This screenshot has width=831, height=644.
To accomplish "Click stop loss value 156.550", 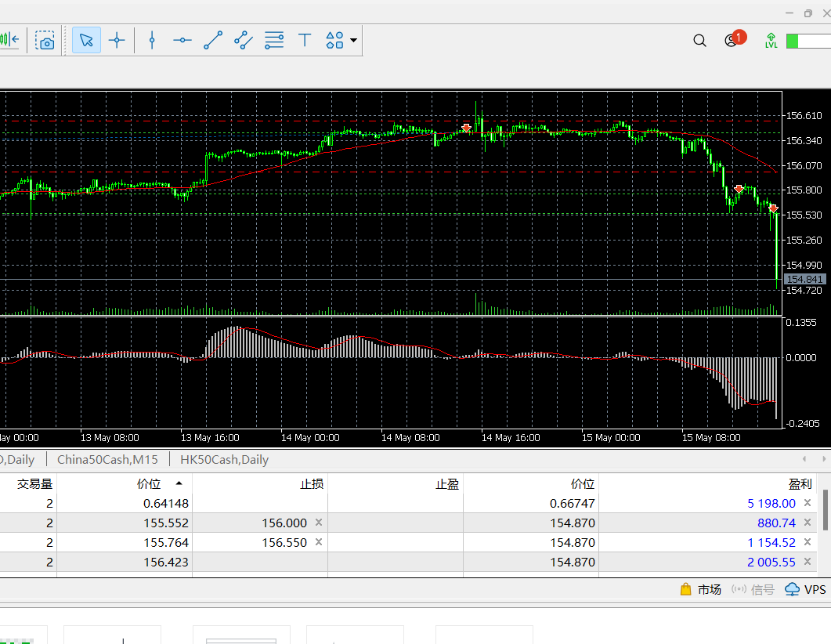I will tap(284, 543).
